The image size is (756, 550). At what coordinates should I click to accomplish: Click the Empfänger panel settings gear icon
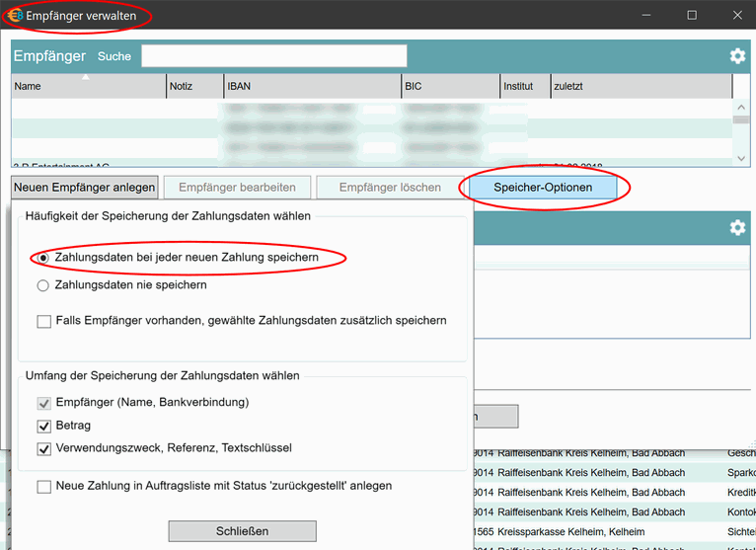(737, 56)
